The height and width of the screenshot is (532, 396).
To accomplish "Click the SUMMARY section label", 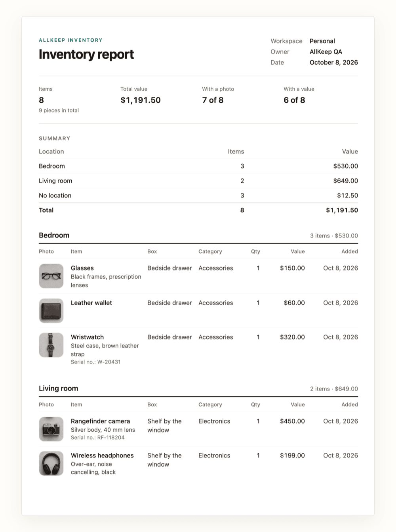I will [55, 138].
